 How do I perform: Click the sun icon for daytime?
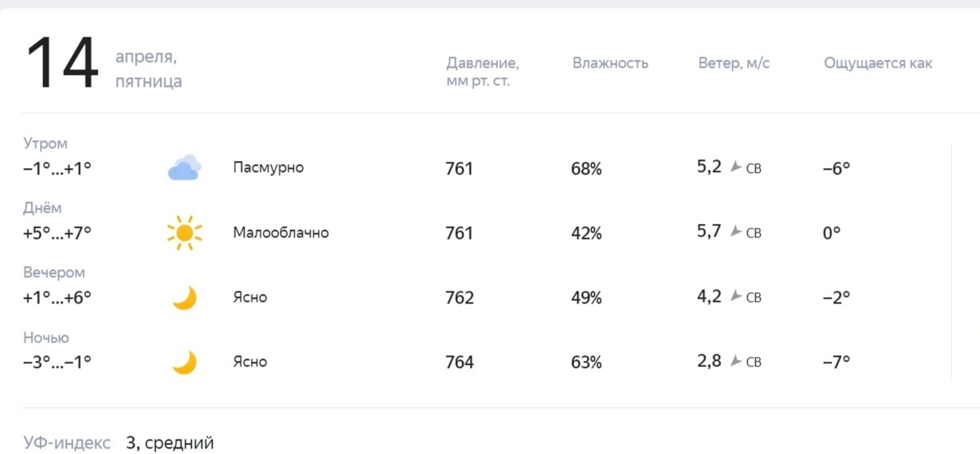185,233
